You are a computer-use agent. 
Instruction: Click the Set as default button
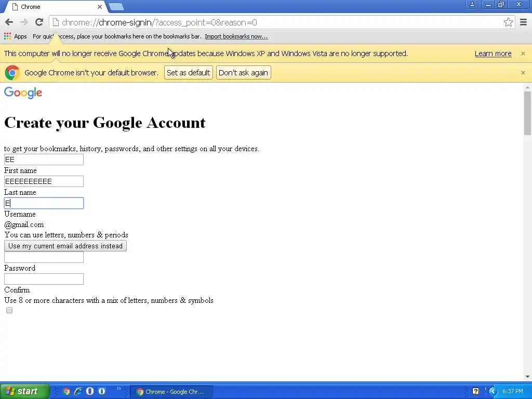click(x=188, y=73)
